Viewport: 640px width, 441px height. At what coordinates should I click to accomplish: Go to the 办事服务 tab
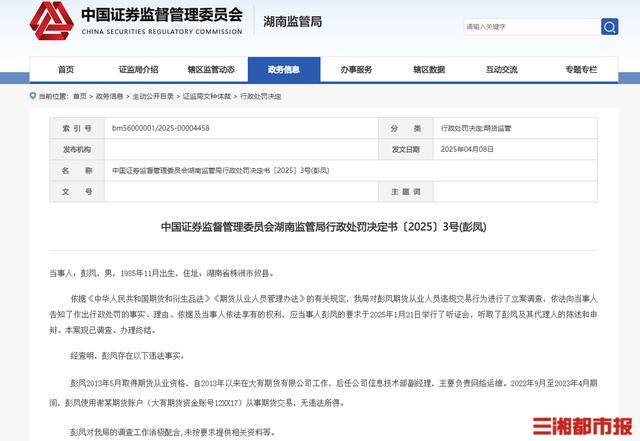(356, 70)
